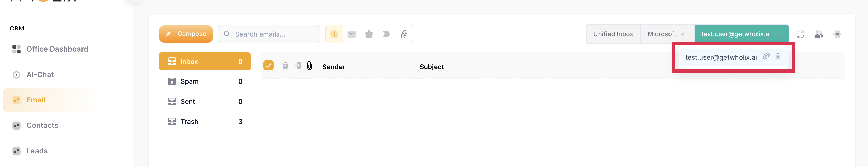The height and width of the screenshot is (167, 868).
Task: Edit the test.user@getwholix.ai account
Action: point(766,56)
